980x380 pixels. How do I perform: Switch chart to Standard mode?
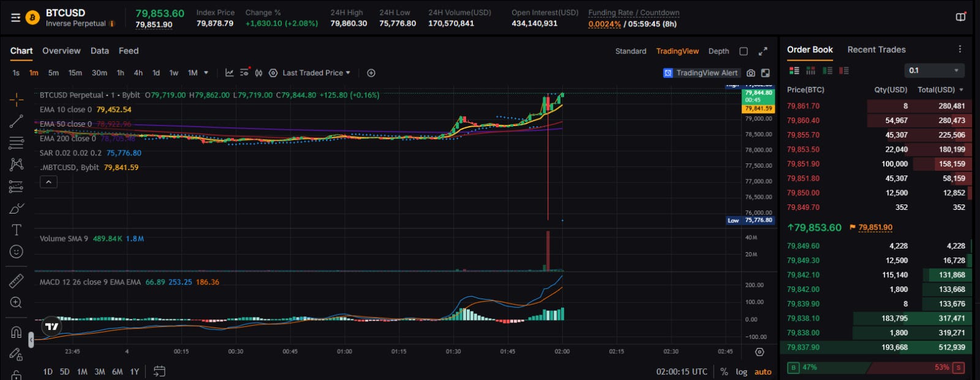[x=631, y=51]
